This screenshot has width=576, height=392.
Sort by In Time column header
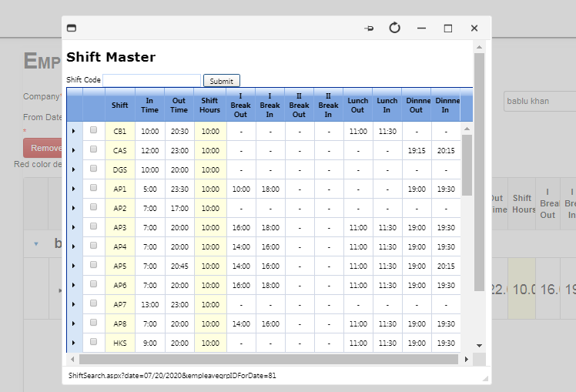[x=149, y=105]
